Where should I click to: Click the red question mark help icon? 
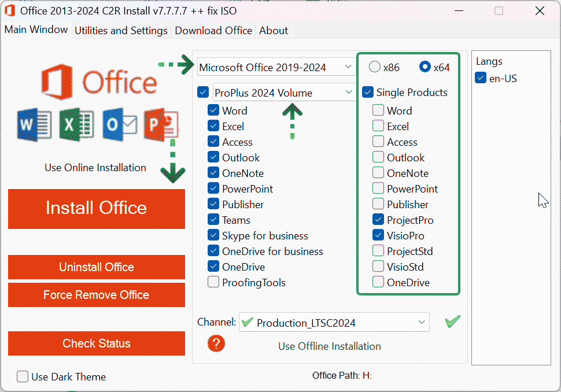216,343
